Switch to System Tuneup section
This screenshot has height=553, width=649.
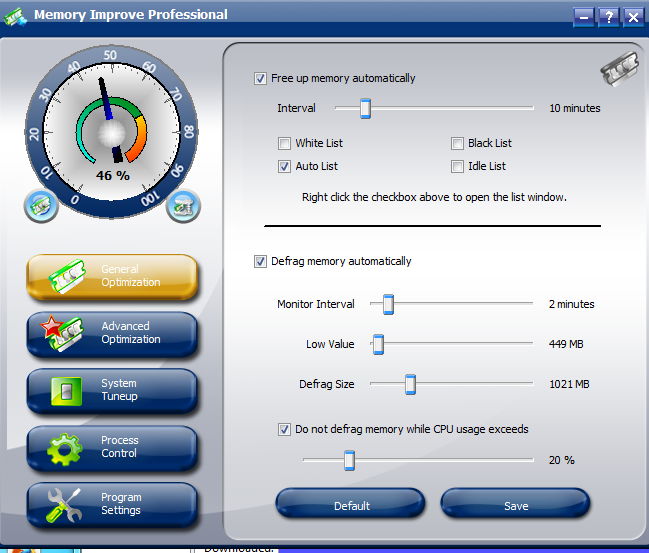click(x=112, y=391)
